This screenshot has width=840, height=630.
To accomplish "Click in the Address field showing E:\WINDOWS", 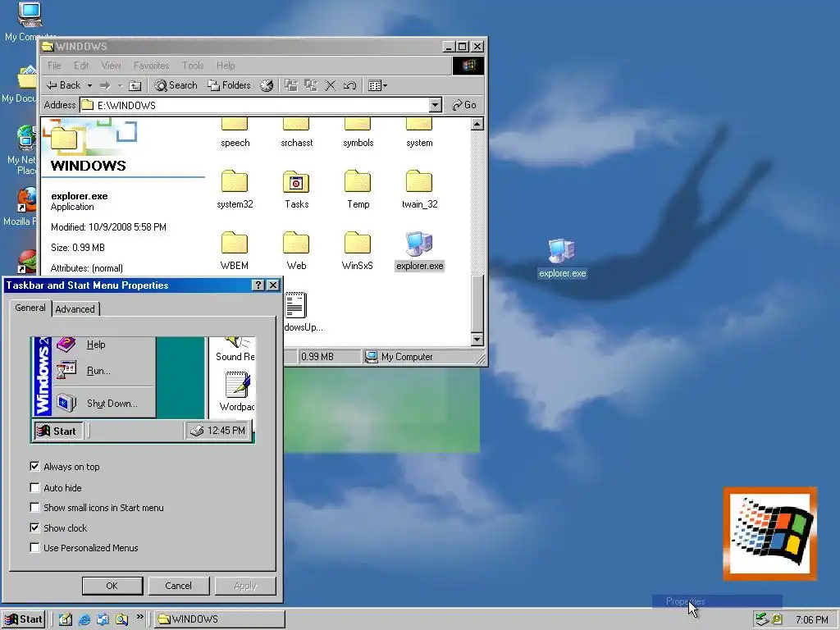I will (255, 105).
